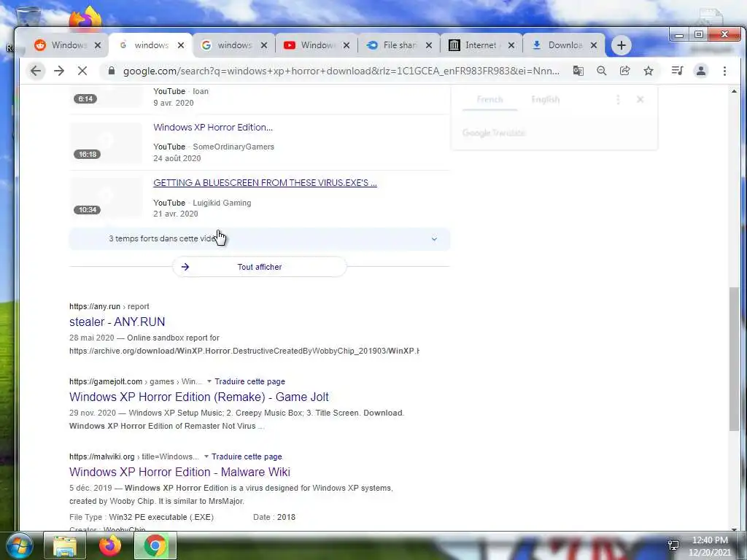Close the YouTube Windows tab
This screenshot has height=560, width=747.
(347, 45)
